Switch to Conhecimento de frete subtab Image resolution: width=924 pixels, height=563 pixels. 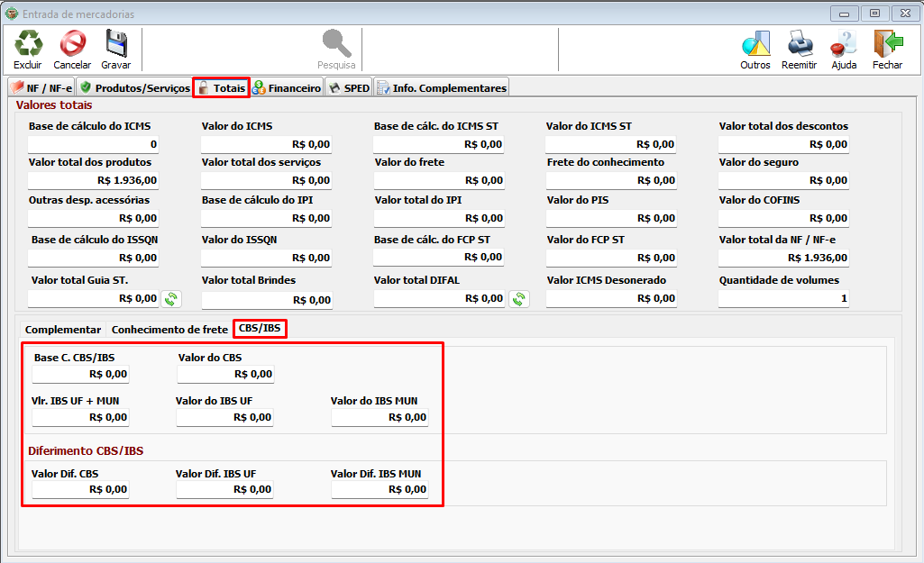(169, 330)
